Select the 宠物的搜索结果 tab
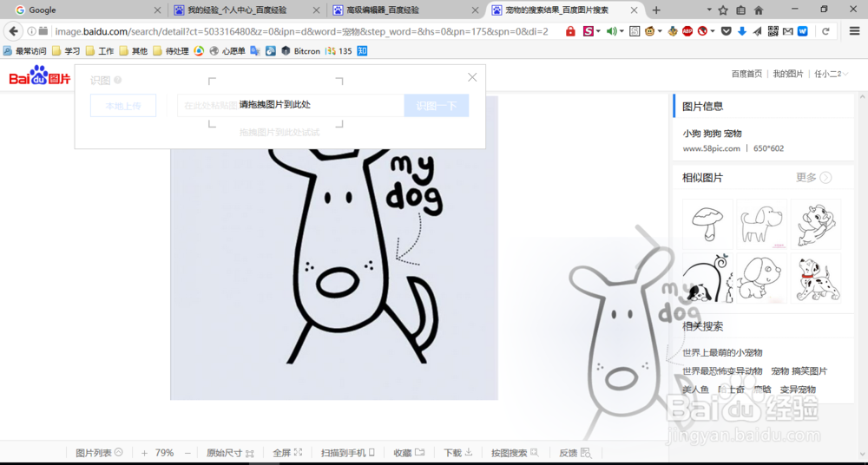The height and width of the screenshot is (465, 868). pyautogui.click(x=565, y=10)
